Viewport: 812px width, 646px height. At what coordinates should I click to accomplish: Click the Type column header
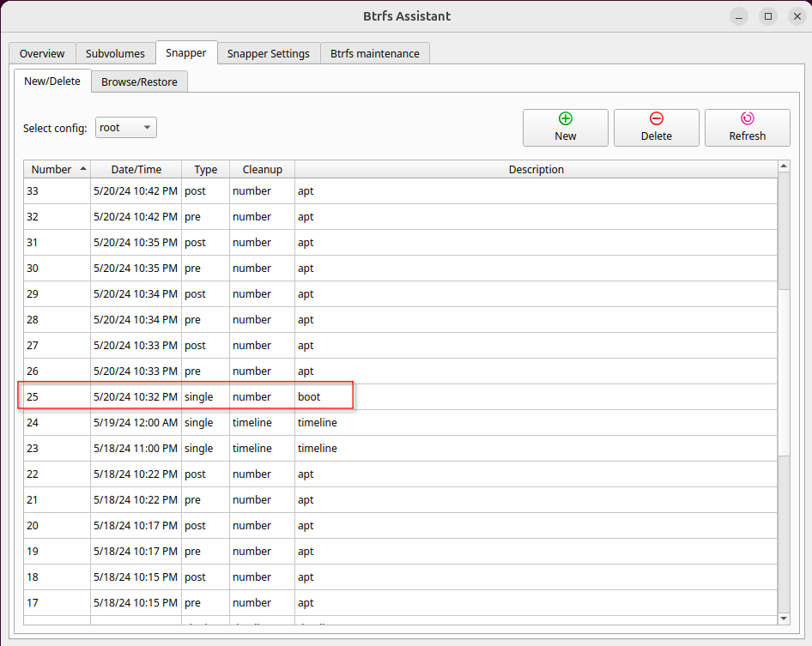205,169
